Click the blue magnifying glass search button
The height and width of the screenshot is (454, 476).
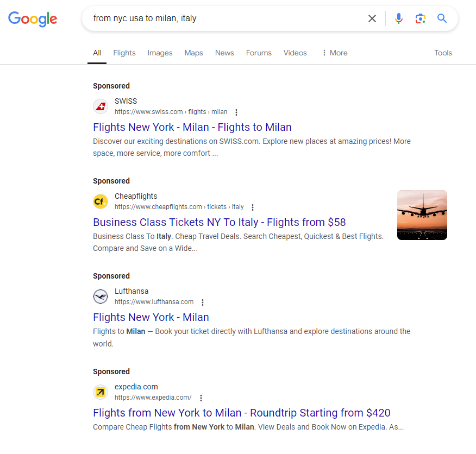point(442,18)
